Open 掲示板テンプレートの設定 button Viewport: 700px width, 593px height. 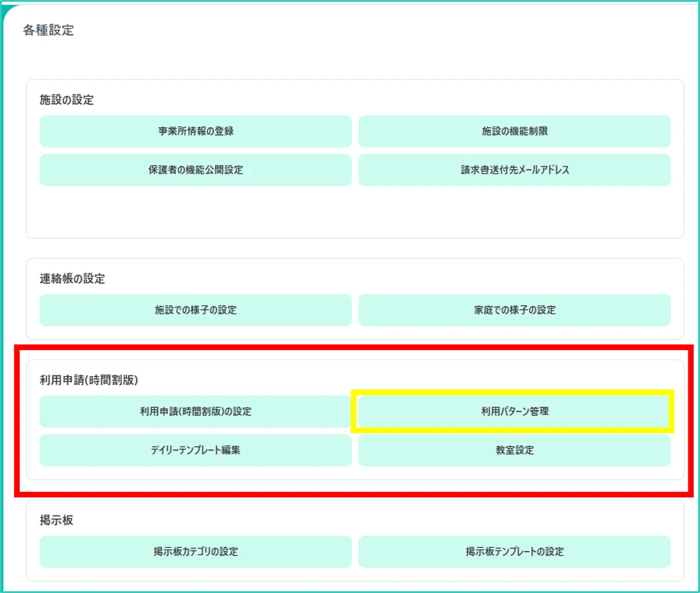(514, 552)
